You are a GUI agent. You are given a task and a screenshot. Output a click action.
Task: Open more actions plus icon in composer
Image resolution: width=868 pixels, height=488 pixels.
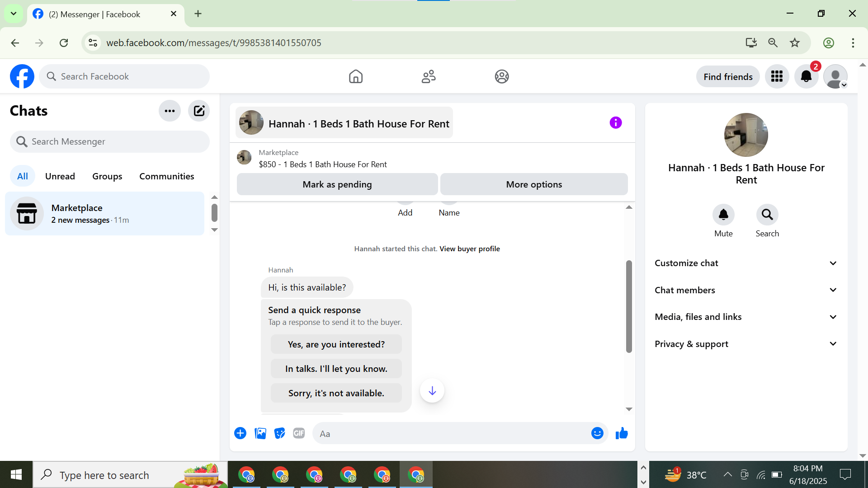pos(240,433)
